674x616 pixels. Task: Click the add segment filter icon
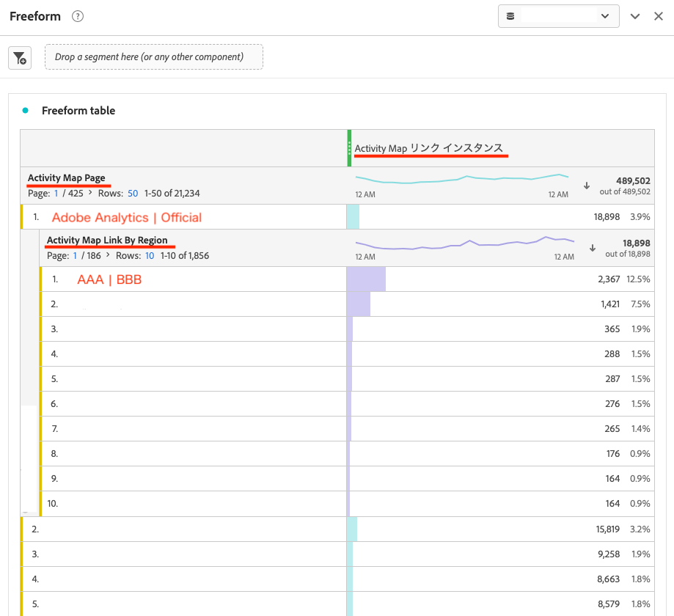20,58
